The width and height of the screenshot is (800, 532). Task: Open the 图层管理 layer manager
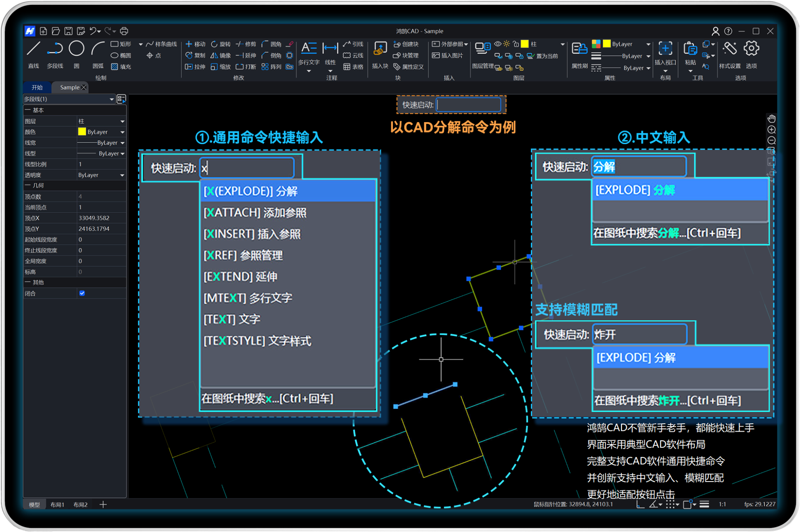(x=482, y=55)
